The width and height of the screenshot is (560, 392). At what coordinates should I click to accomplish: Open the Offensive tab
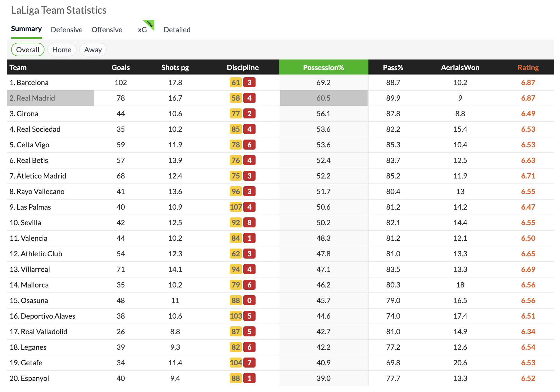pyautogui.click(x=107, y=30)
